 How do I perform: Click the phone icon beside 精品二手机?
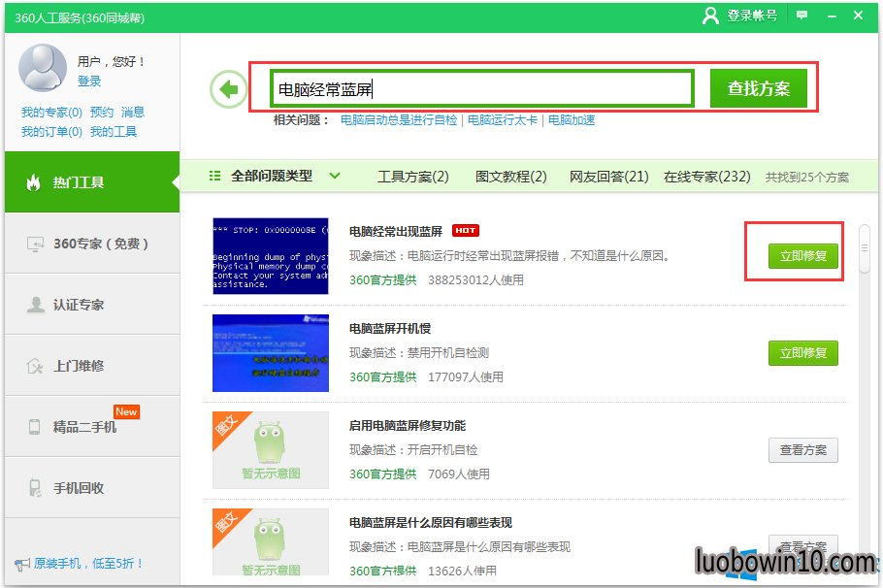(34, 426)
